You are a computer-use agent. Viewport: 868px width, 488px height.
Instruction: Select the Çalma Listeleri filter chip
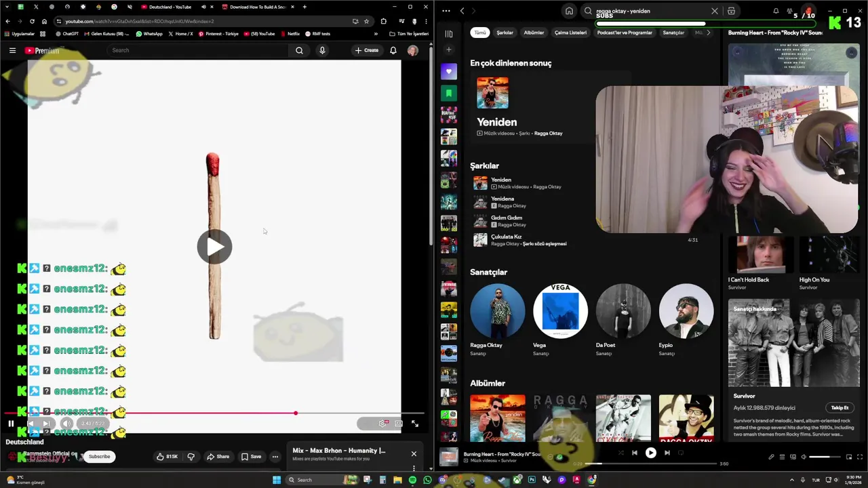tap(570, 33)
